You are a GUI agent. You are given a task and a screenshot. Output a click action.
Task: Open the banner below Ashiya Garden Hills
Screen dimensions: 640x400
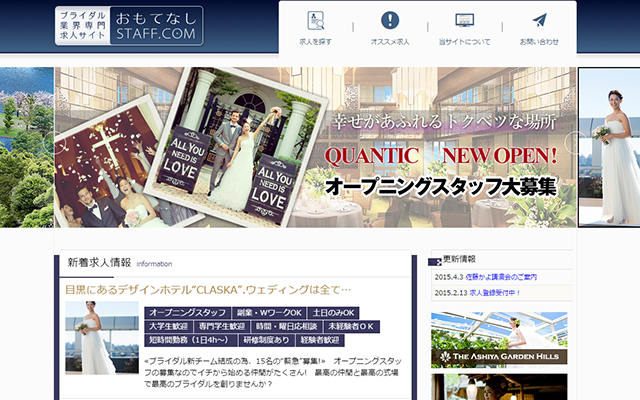pos(499,387)
